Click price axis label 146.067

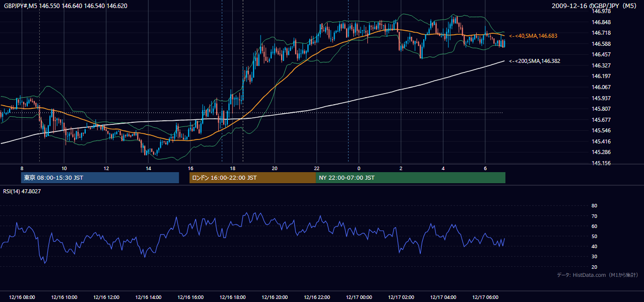600,87
